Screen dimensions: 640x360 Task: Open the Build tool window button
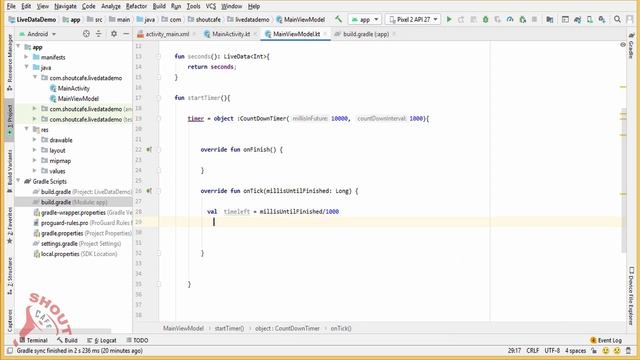pos(67,340)
